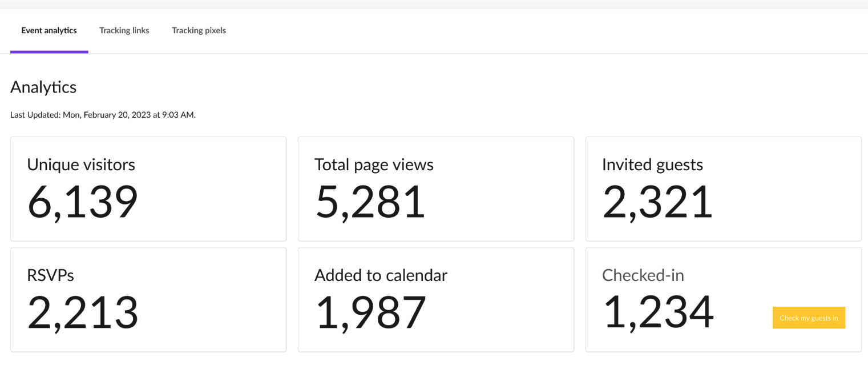868x369 pixels.
Task: Open the Event analytics tab
Action: (x=49, y=31)
